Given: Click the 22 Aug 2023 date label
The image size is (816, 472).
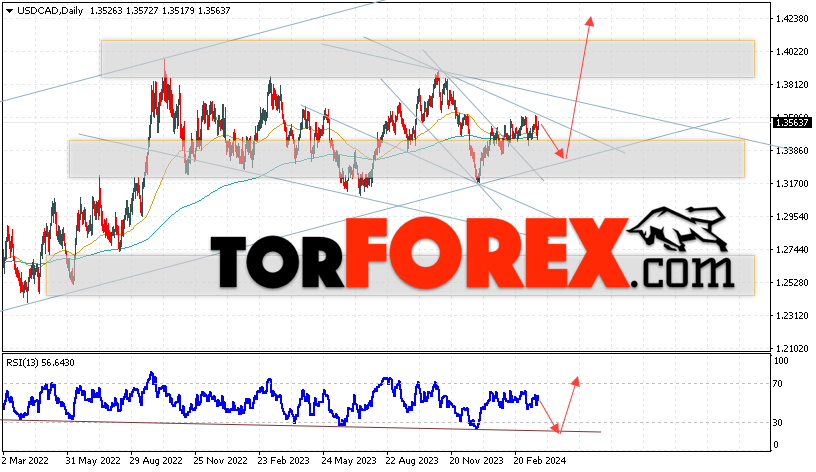Looking at the screenshot, I should click(412, 461).
